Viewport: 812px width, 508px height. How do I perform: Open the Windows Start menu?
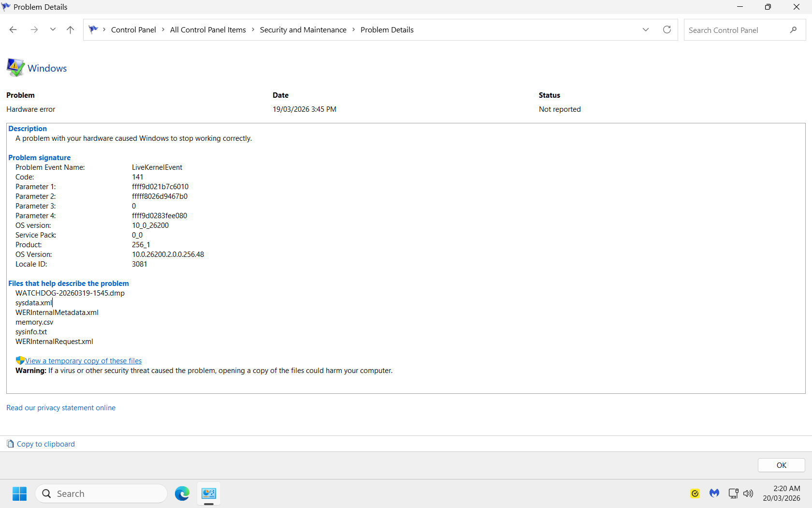19,493
